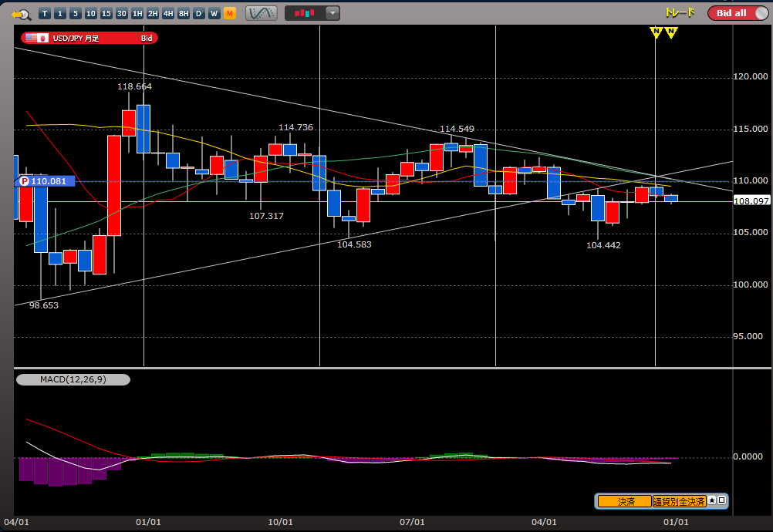Click the 通貨別全決済 button
The image size is (773, 532).
[x=680, y=501]
